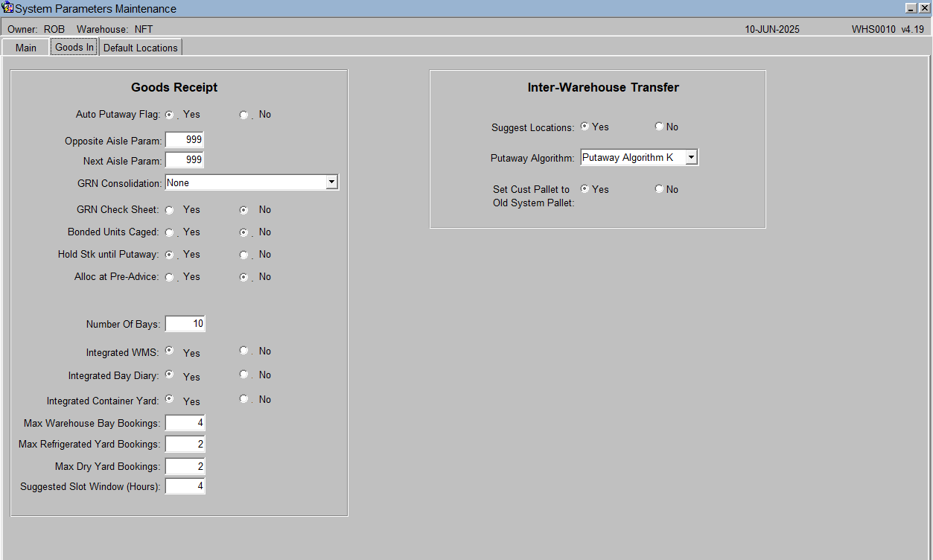
Task: Minimize the System Parameters Maintenance window
Action: (911, 8)
